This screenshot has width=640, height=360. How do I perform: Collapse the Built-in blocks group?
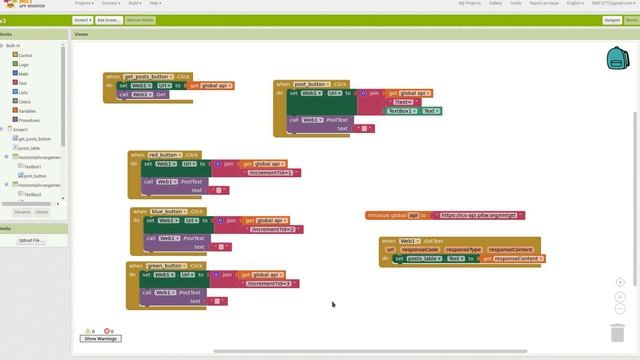tap(2, 46)
